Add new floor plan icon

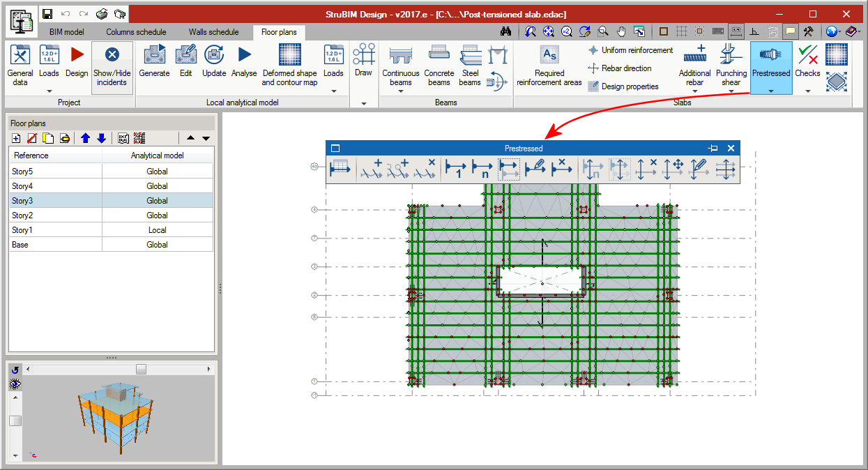(x=16, y=138)
